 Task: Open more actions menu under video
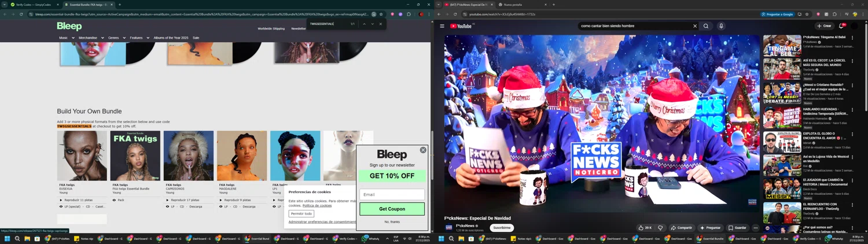[x=755, y=228]
